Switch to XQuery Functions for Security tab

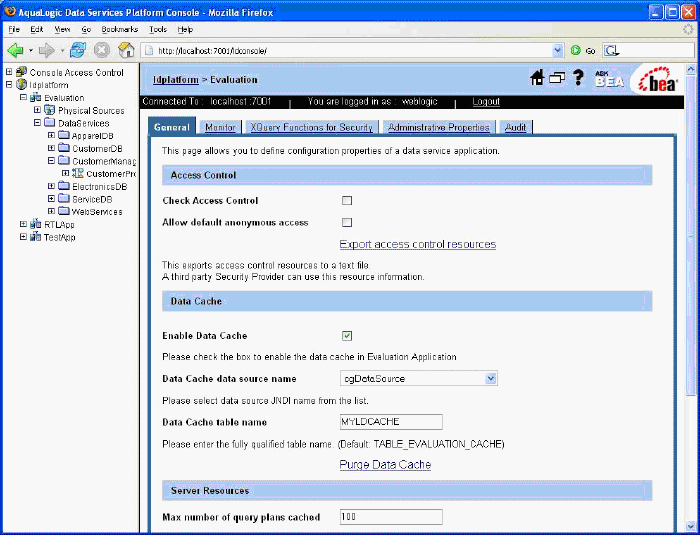click(311, 127)
